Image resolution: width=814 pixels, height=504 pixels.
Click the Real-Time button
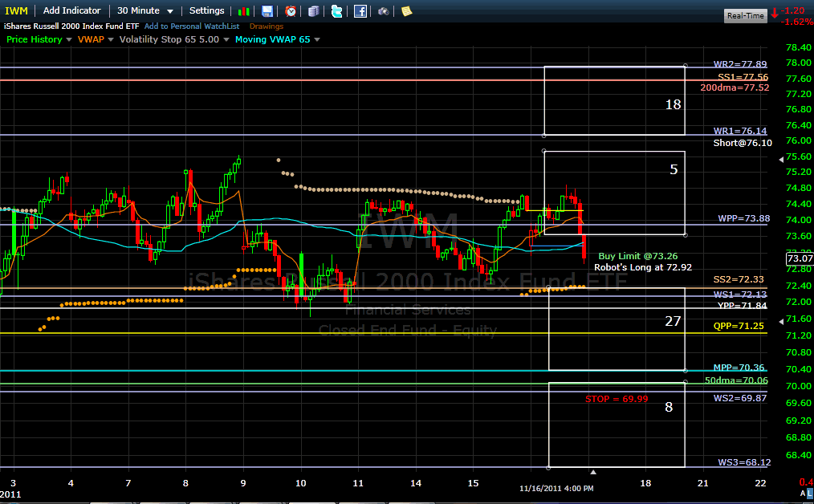746,15
